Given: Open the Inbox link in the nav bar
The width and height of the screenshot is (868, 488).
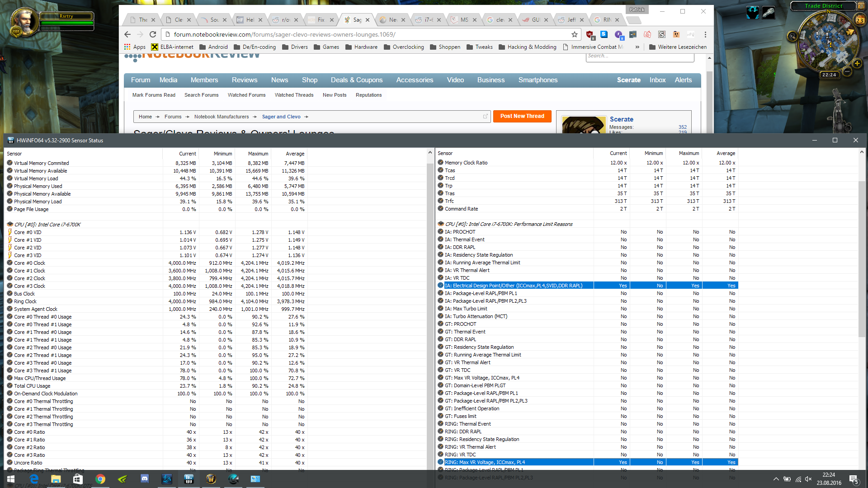Looking at the screenshot, I should 657,80.
